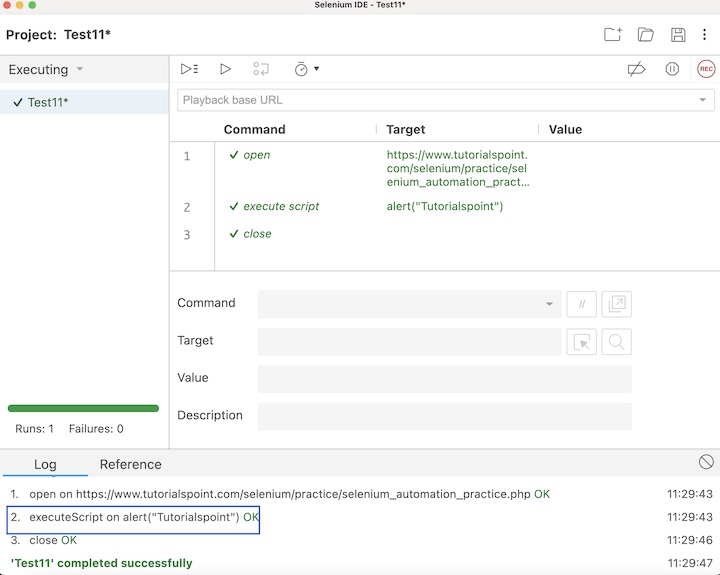Select the Log tab

[x=45, y=464]
